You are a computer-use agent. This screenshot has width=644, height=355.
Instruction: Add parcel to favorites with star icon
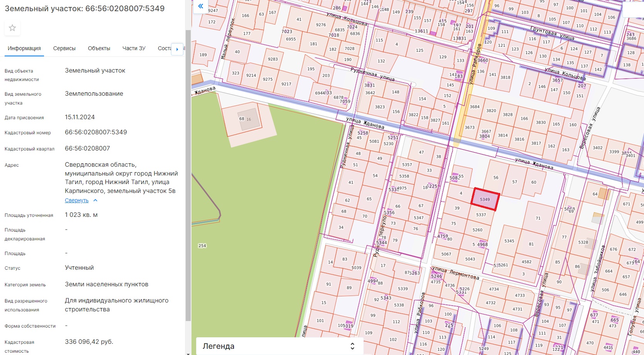point(12,28)
